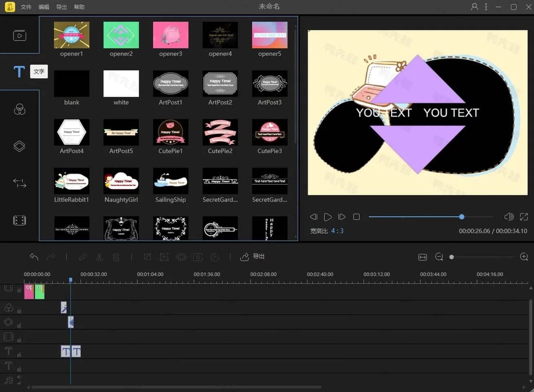The image size is (534, 392).
Task: Click the 导出 export button in toolbar
Action: click(253, 256)
